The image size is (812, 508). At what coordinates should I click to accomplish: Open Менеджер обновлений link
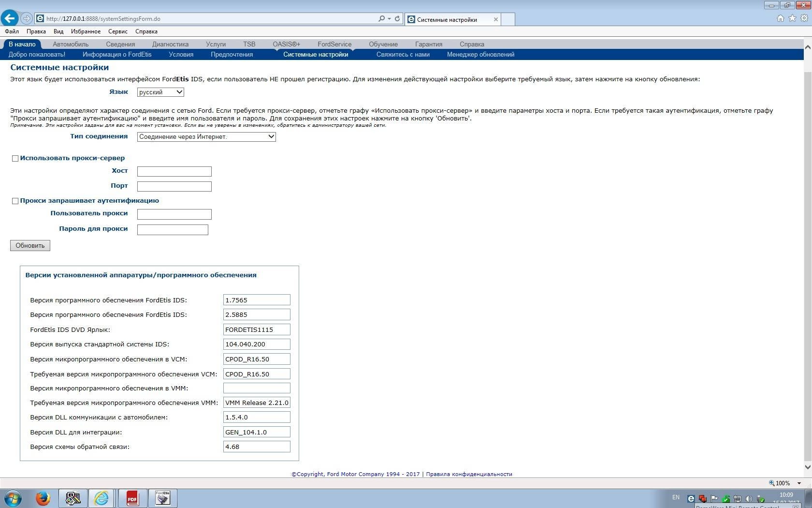480,55
